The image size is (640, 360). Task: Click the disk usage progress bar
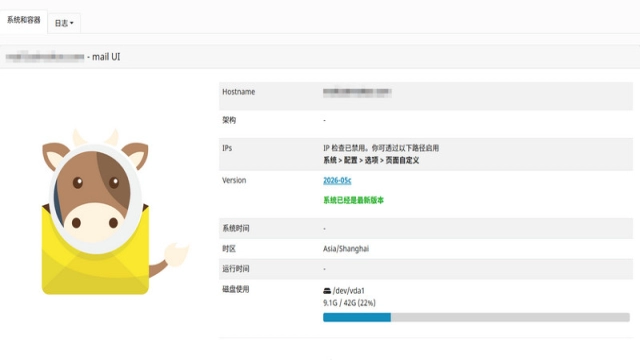coord(476,317)
